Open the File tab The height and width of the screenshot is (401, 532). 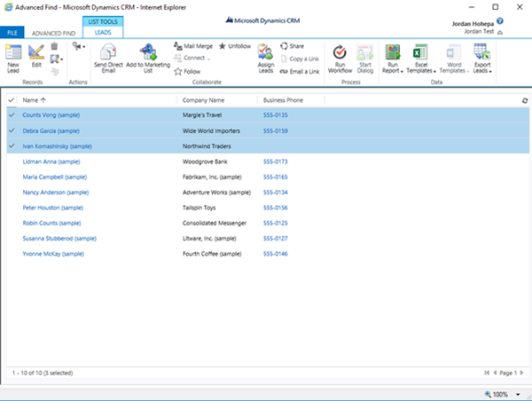point(12,33)
